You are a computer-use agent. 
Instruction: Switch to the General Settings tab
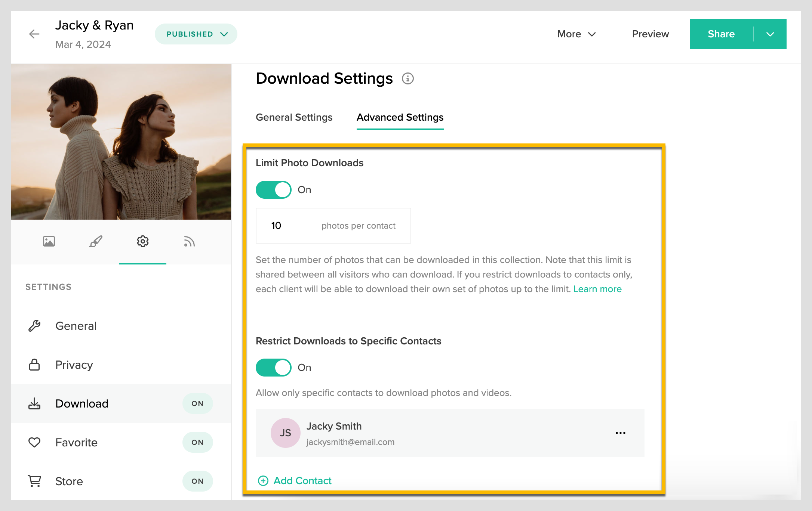coord(294,117)
